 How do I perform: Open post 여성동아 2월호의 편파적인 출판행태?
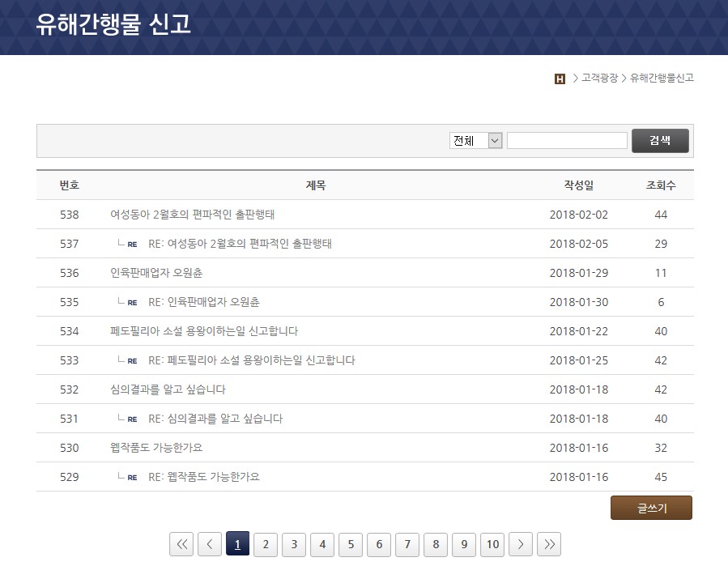192,215
